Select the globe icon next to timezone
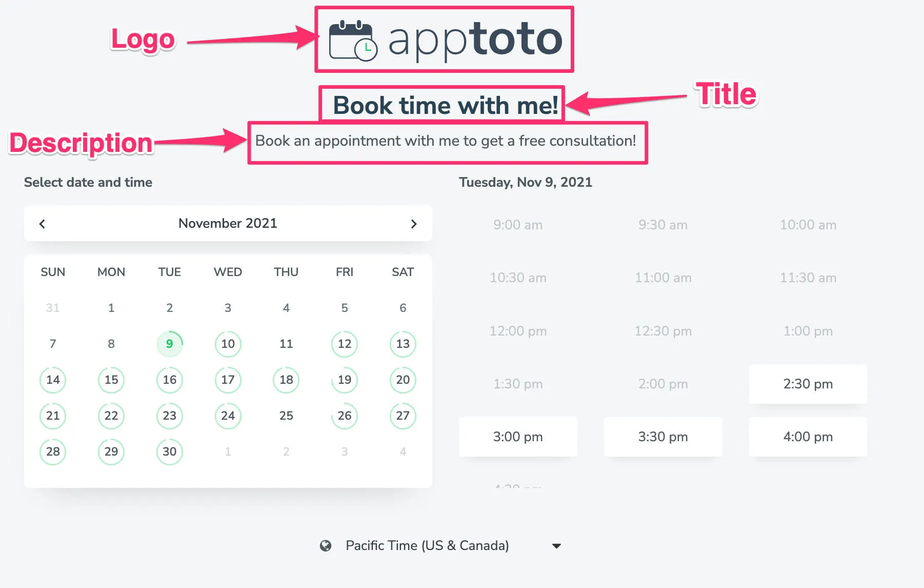 [x=327, y=545]
